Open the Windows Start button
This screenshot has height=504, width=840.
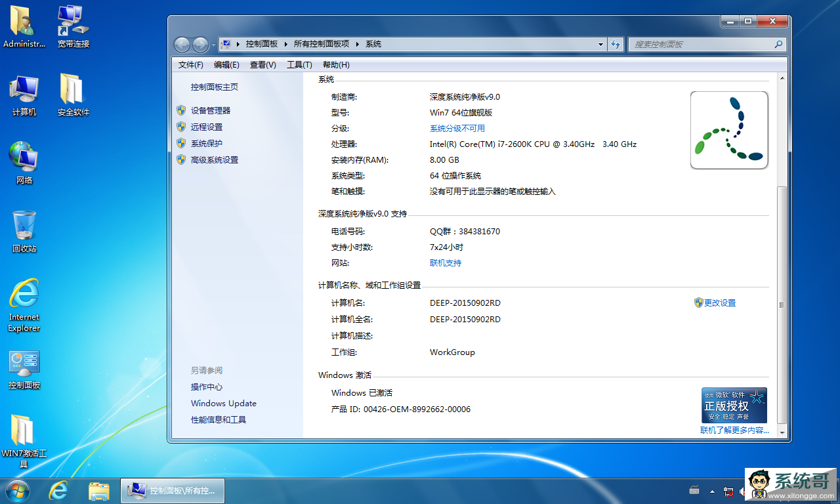pos(18,490)
